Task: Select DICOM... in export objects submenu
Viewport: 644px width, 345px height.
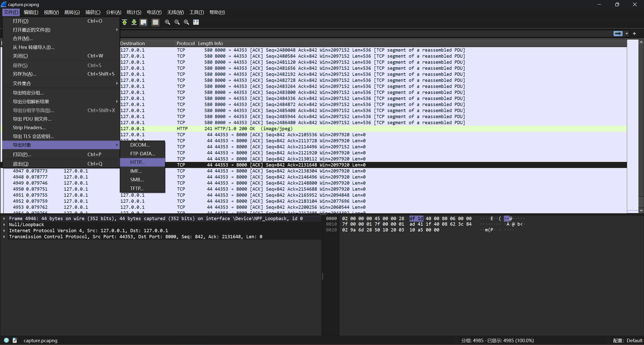Action: point(142,145)
